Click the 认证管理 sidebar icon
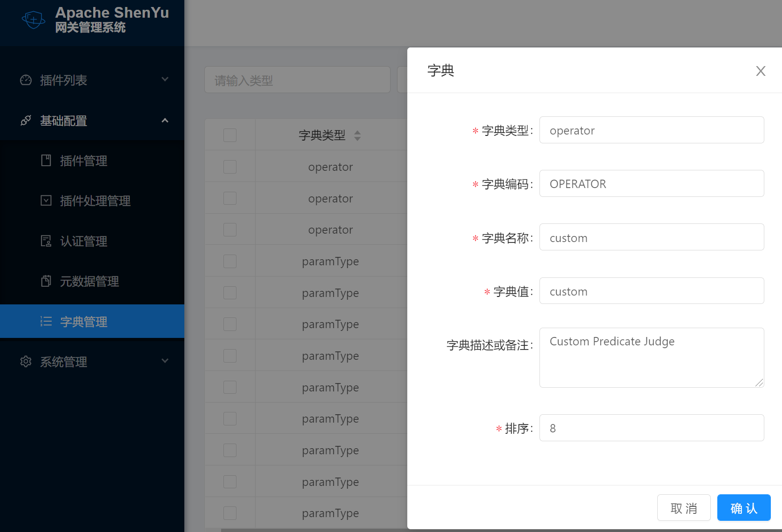782x532 pixels. point(46,241)
